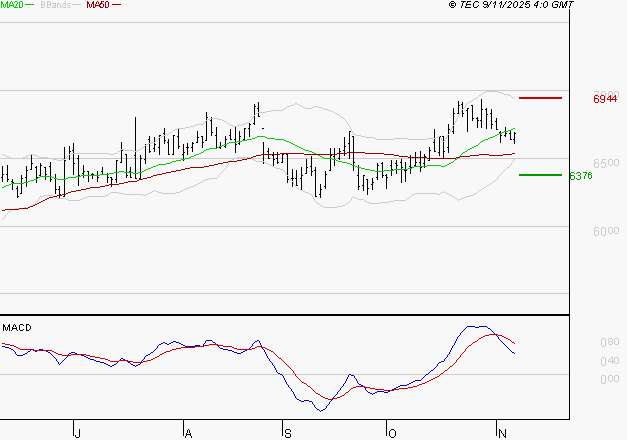Screen dimensions: 627x440
Task: Click the red MA50 legend line swatch
Action: click(x=116, y=5)
